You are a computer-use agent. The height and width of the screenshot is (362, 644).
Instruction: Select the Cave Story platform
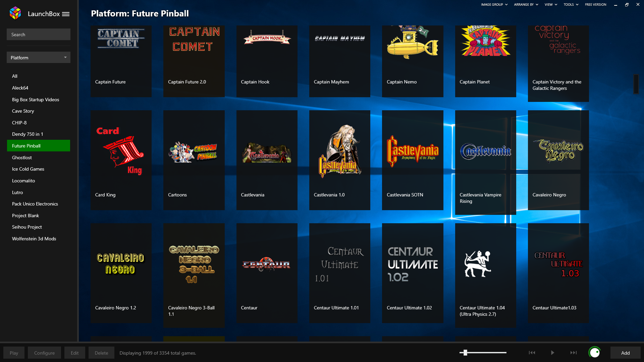(39, 111)
